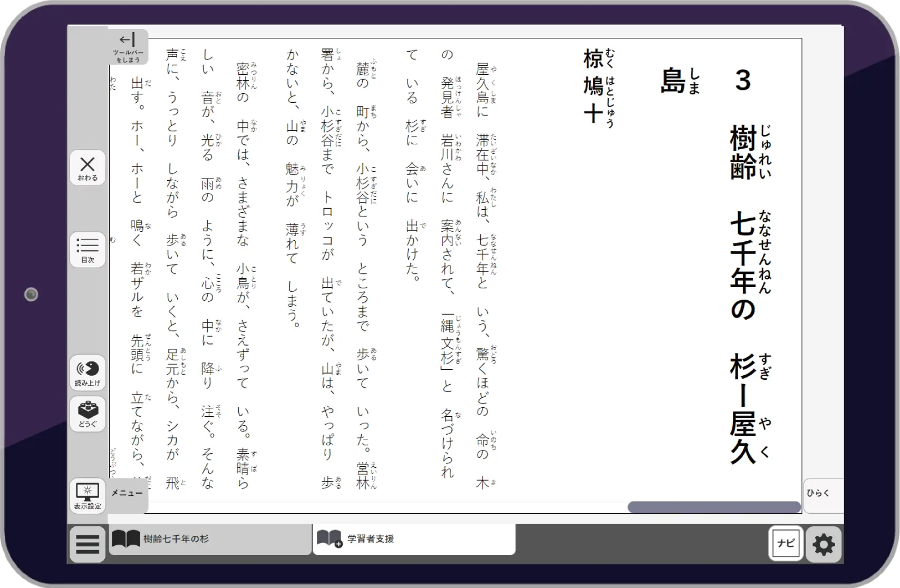This screenshot has width=900, height=588.
Task: Click the メニュー label
Action: (x=127, y=493)
